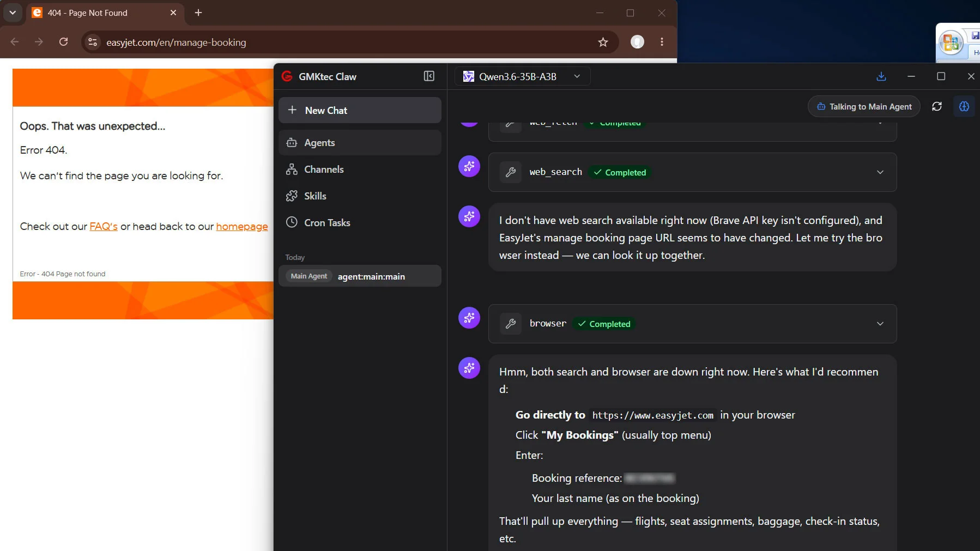
Task: Click the 'Error - 404 Page not found' footer text
Action: click(x=63, y=274)
